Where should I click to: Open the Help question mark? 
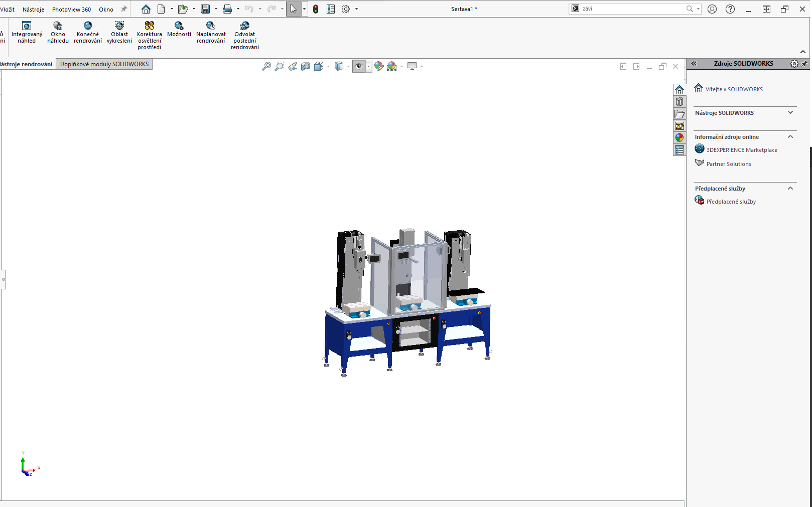point(730,9)
